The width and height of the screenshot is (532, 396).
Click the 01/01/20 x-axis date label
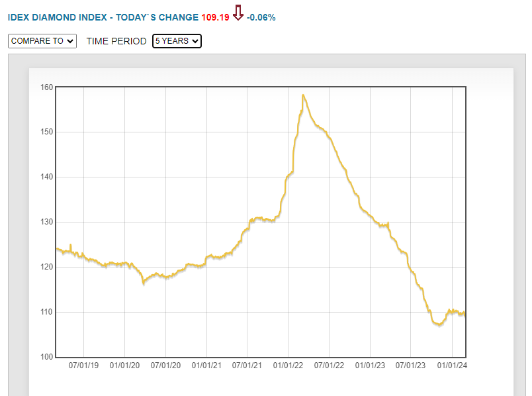[x=124, y=365]
